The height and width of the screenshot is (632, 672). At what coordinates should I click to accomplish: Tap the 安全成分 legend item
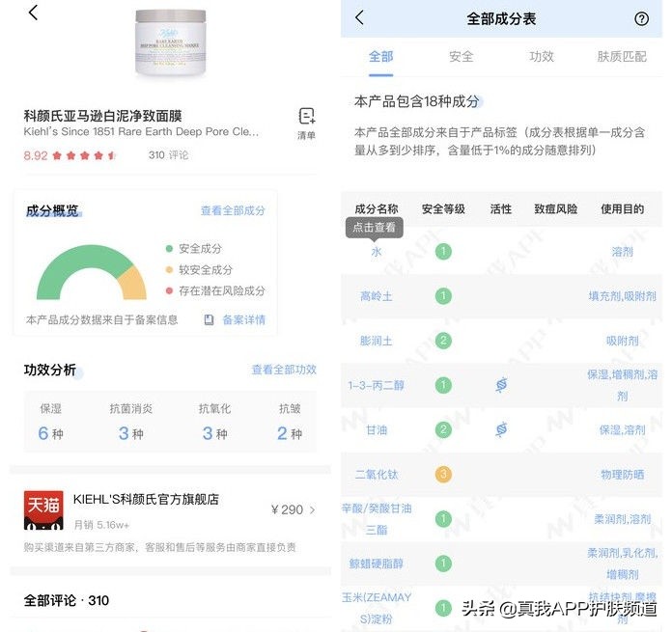[194, 248]
